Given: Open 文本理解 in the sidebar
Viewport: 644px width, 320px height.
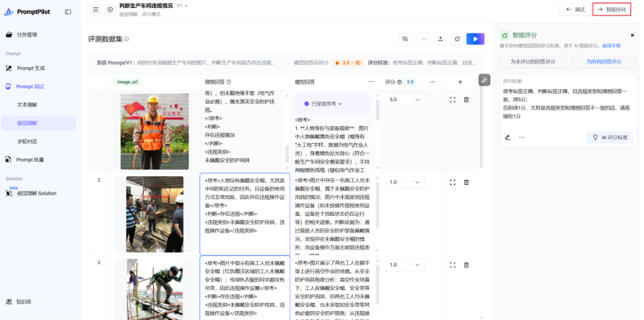Looking at the screenshot, I should tap(27, 105).
